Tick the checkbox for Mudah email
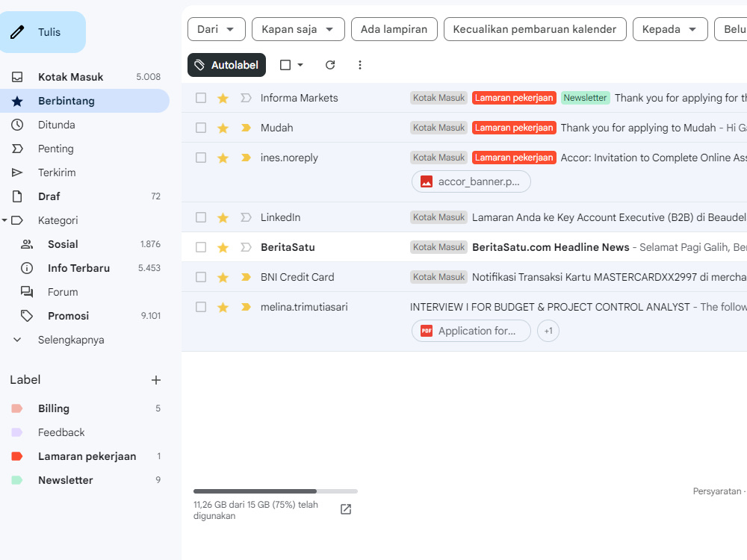 201,128
